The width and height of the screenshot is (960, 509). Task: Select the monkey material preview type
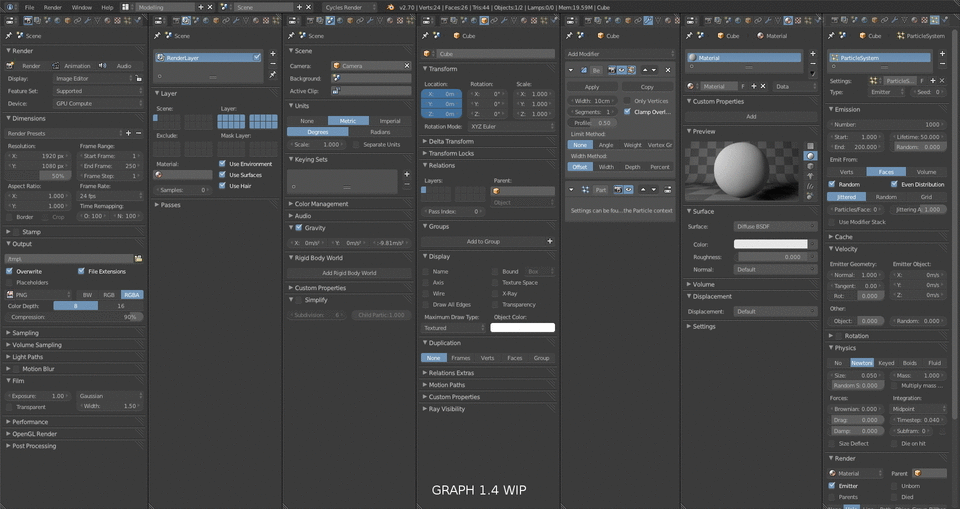(811, 176)
